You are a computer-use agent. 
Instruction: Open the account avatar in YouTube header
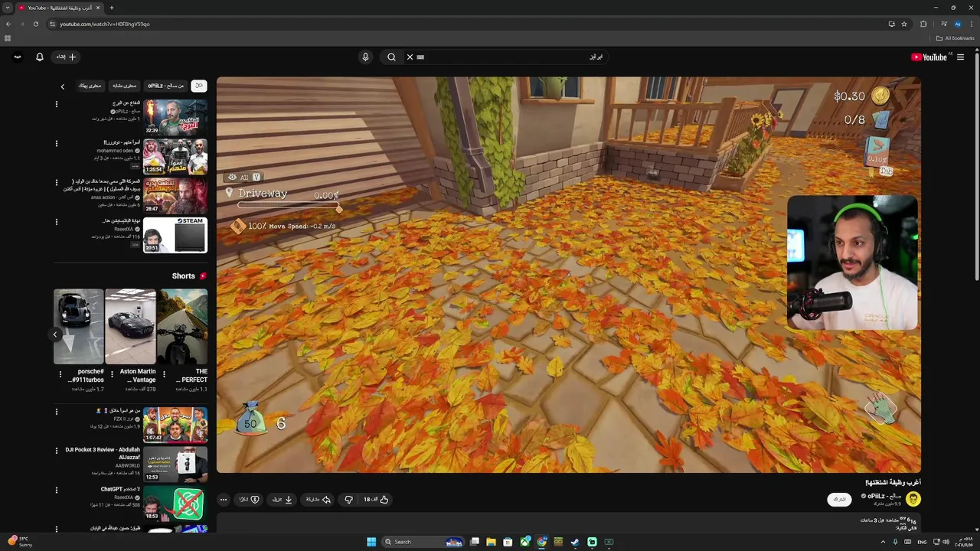coord(17,57)
